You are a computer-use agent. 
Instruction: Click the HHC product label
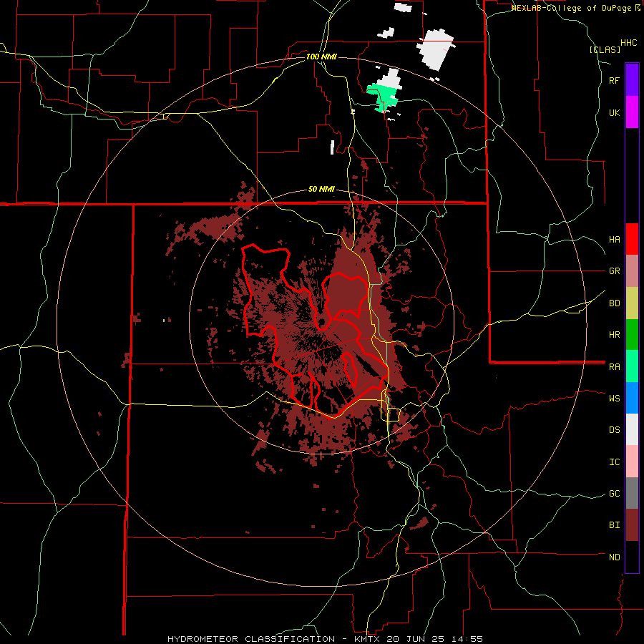(x=629, y=43)
